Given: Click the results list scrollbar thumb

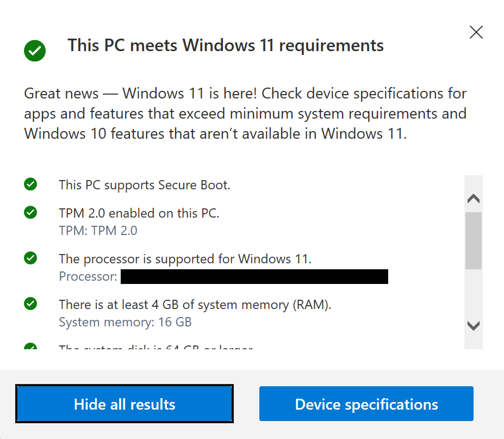Looking at the screenshot, I should click(474, 240).
